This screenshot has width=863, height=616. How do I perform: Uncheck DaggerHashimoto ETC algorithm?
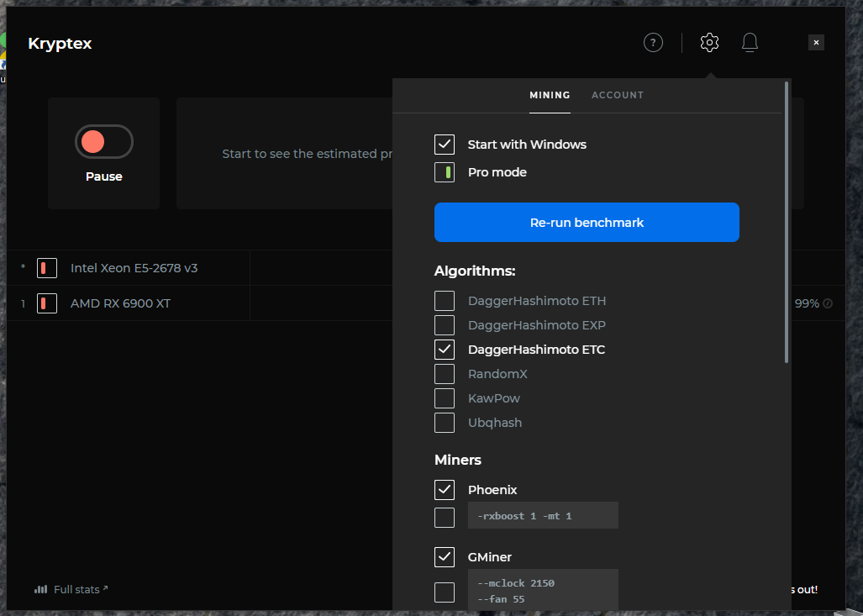(x=445, y=350)
